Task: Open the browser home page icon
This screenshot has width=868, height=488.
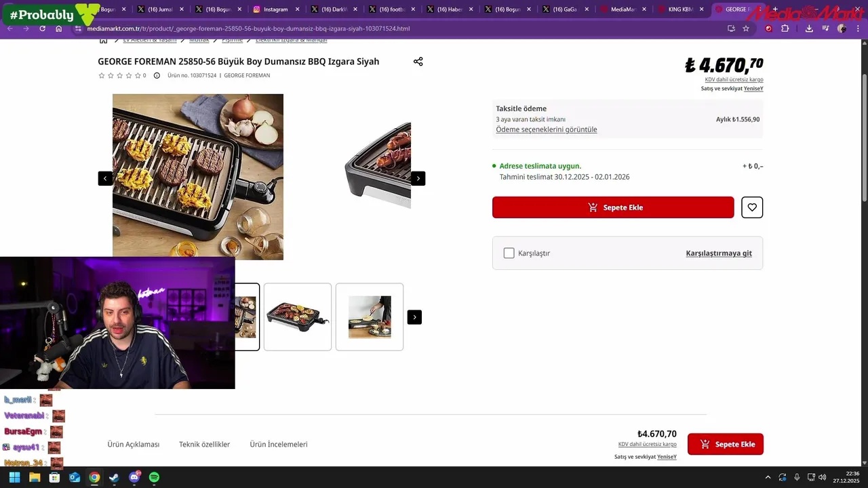Action: point(59,28)
